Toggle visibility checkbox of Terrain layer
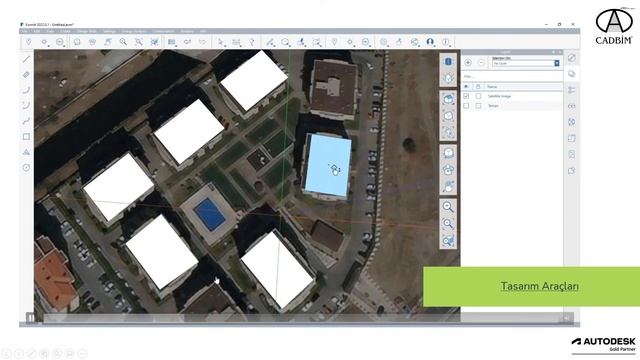The height and width of the screenshot is (360, 640). point(466,106)
